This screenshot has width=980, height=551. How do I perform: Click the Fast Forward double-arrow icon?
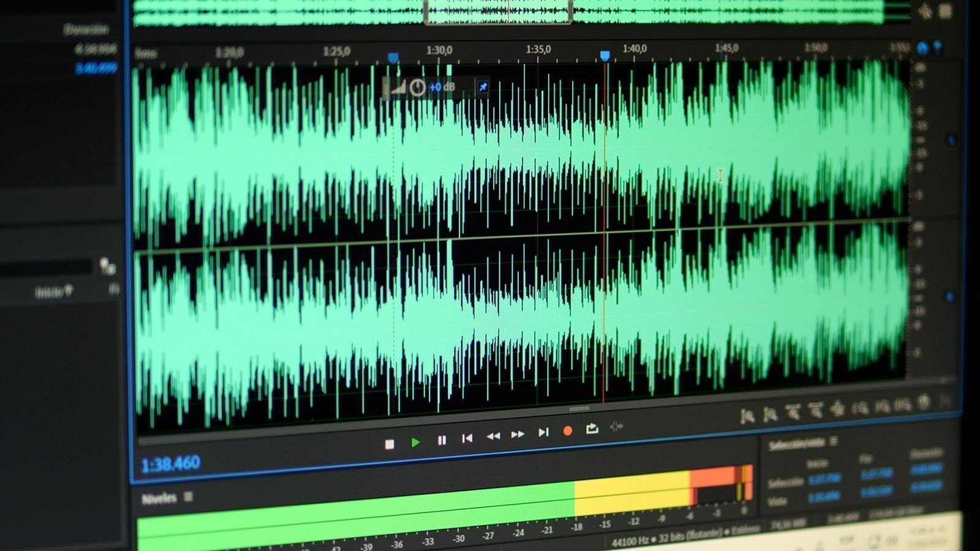(x=518, y=434)
